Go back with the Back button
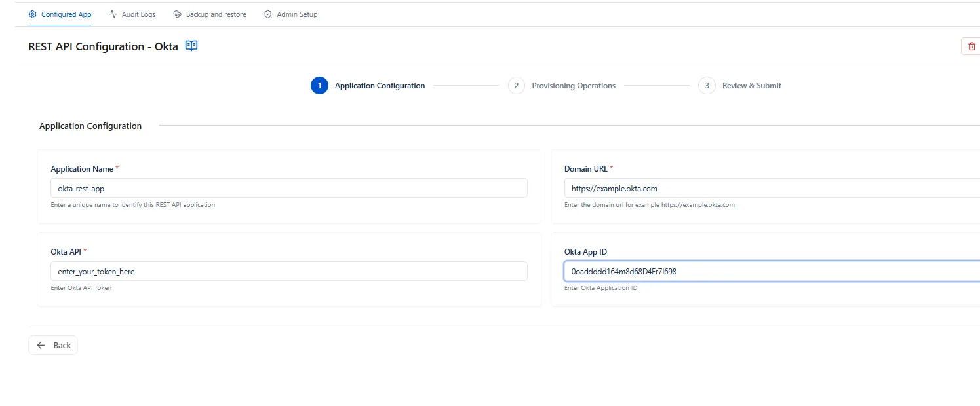The width and height of the screenshot is (980, 406). pyautogui.click(x=53, y=345)
